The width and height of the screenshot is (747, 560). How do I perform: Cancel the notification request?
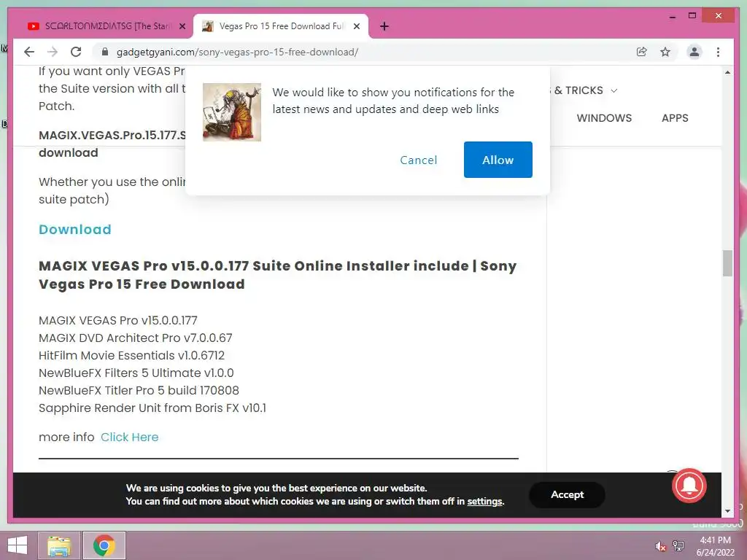pyautogui.click(x=418, y=160)
